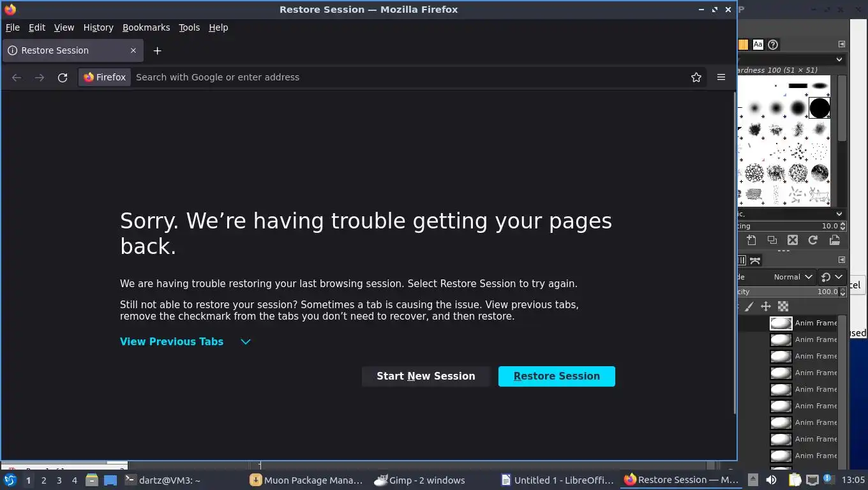This screenshot has height=490, width=868.
Task: Open the Firefox hamburger application menu
Action: tap(721, 77)
